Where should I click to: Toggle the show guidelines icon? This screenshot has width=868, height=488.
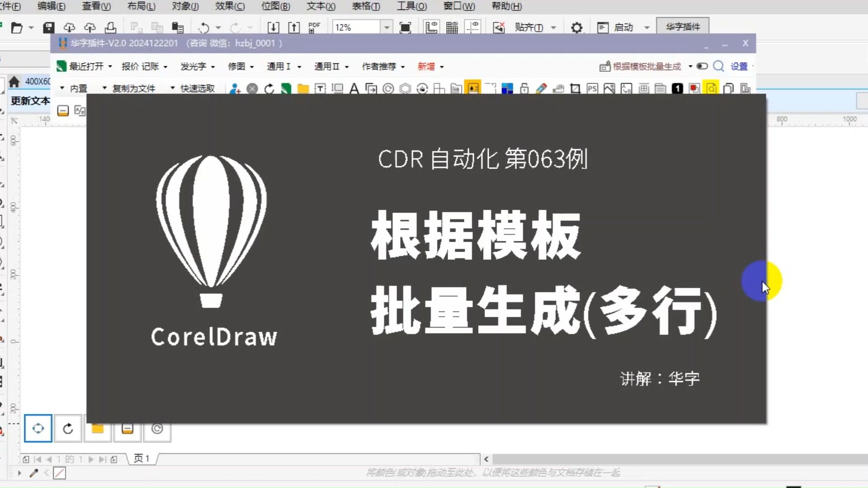[x=473, y=28]
